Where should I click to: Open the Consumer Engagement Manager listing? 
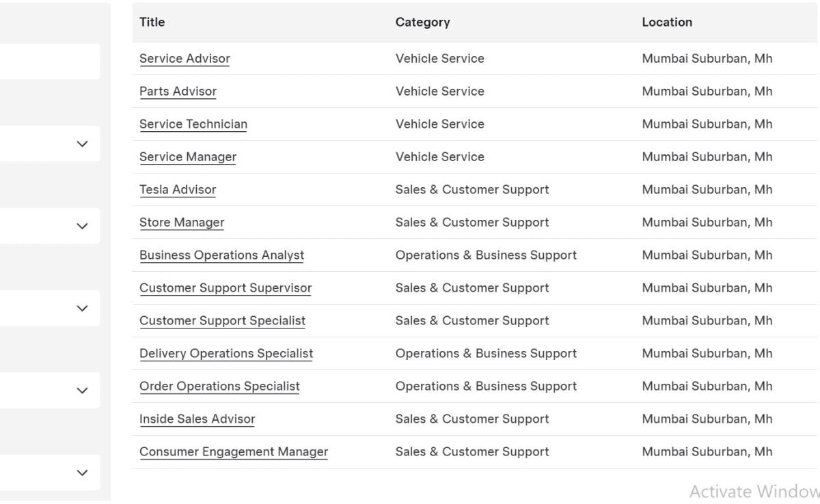pyautogui.click(x=234, y=452)
